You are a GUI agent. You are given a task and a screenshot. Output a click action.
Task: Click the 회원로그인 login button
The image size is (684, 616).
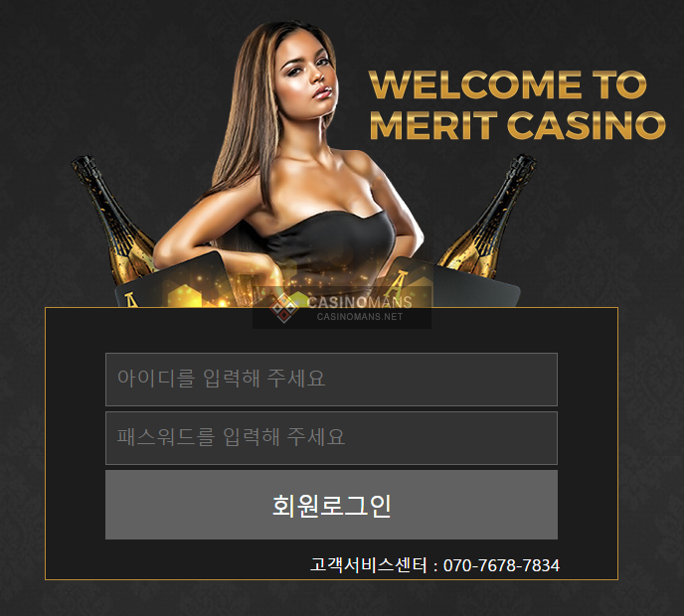pos(331,505)
